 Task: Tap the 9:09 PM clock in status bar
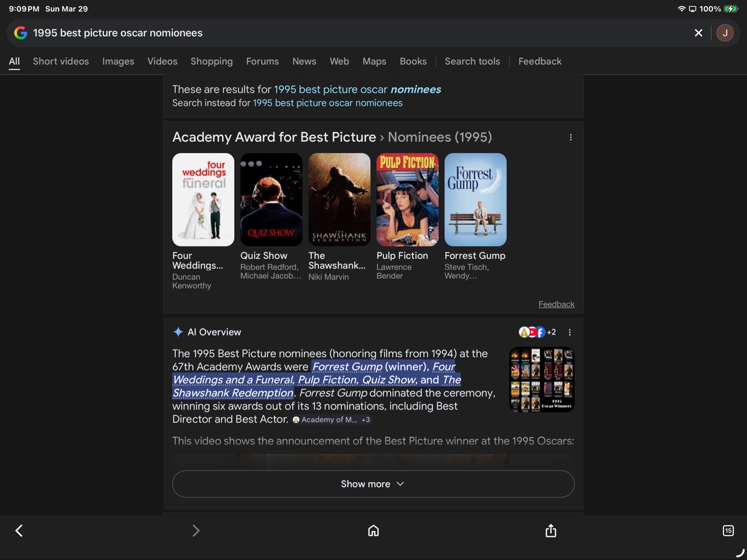coord(24,9)
